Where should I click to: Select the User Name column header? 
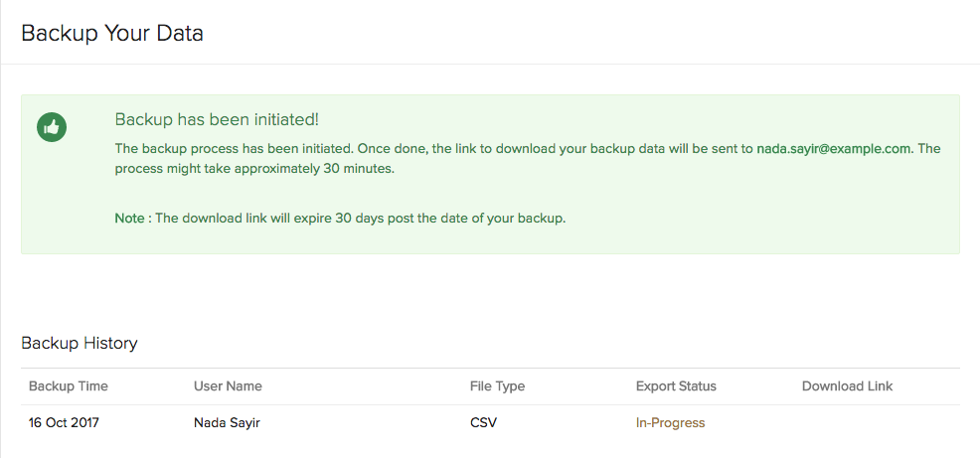[x=228, y=386]
